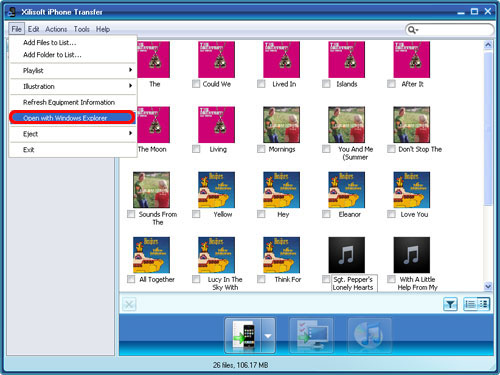Click the copy files to iPhone icon
The width and height of the screenshot is (500, 375).
pyautogui.click(x=243, y=335)
